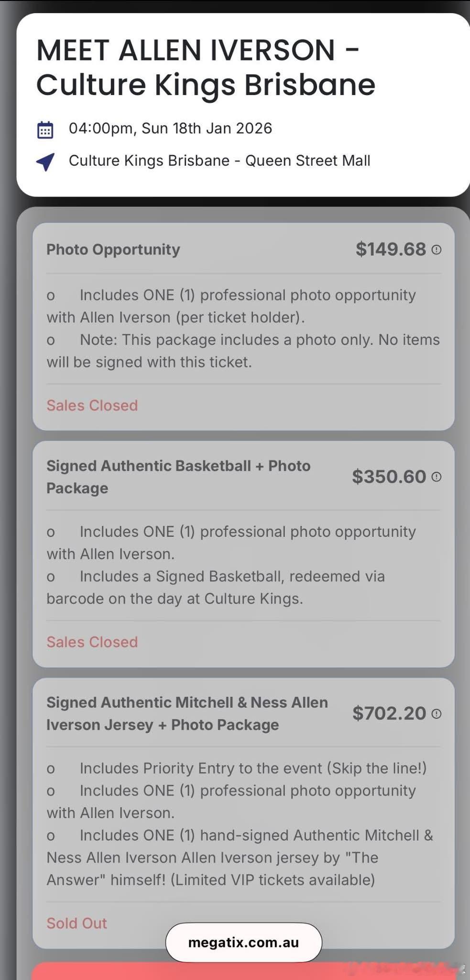The width and height of the screenshot is (470, 980).
Task: Click the $350.60 price label
Action: [x=389, y=477]
